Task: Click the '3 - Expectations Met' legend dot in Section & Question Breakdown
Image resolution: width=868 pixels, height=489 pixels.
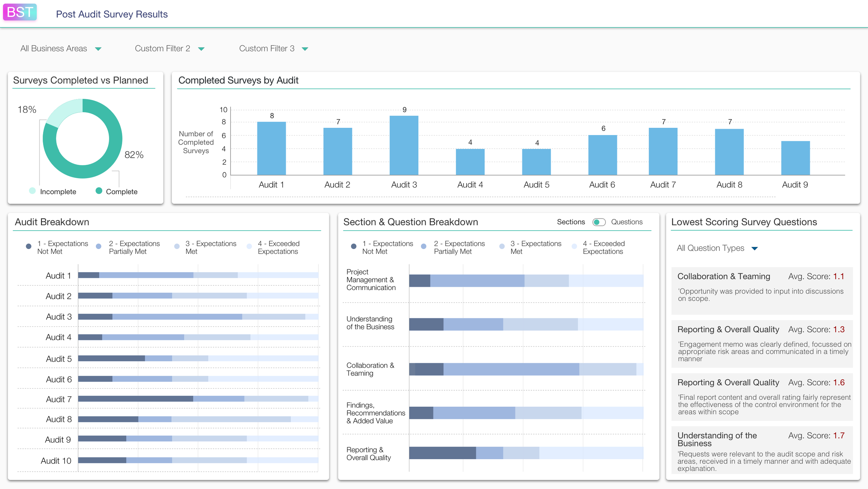Action: [x=502, y=246]
